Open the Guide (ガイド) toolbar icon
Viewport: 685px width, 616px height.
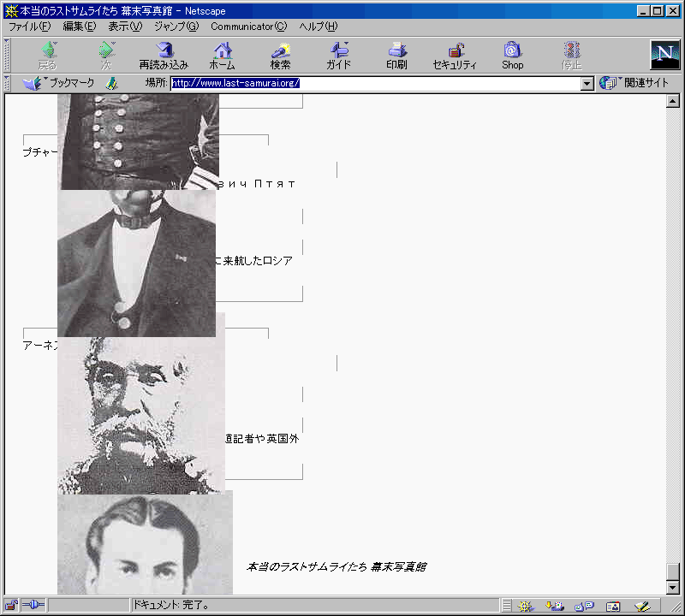[338, 56]
